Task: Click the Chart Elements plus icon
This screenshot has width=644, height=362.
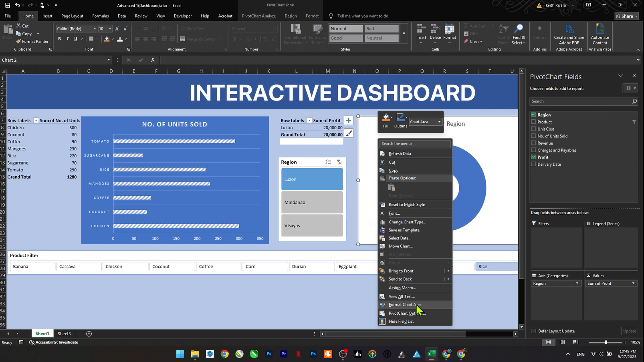Action: (349, 121)
